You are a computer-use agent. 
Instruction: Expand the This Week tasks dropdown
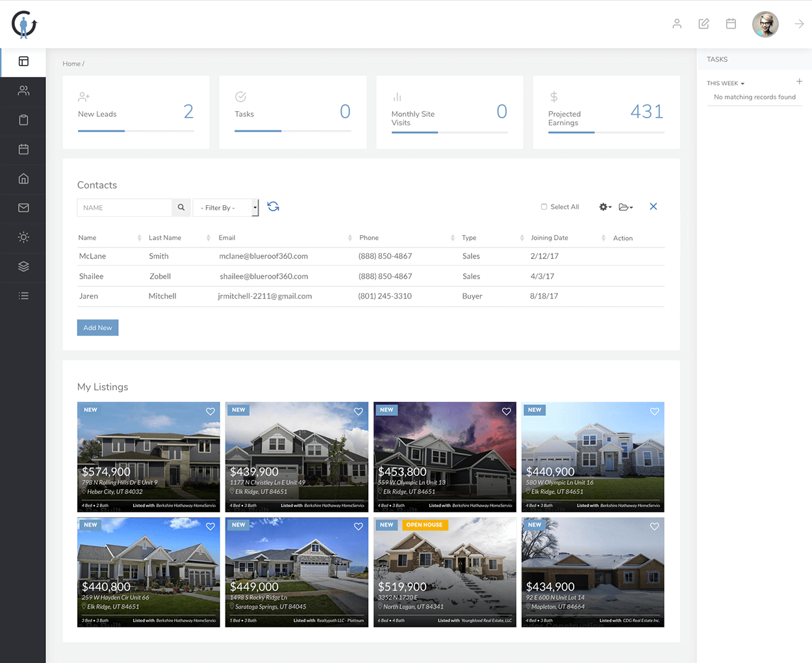(726, 84)
